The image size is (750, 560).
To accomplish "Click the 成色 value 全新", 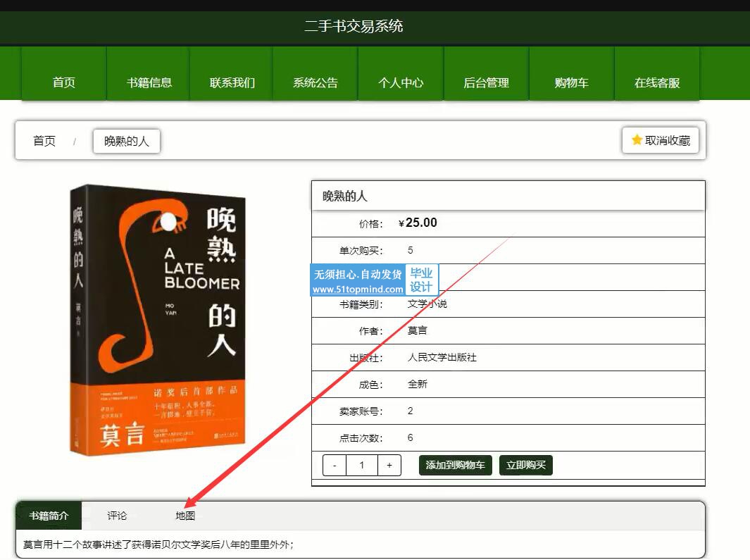I will (x=417, y=384).
